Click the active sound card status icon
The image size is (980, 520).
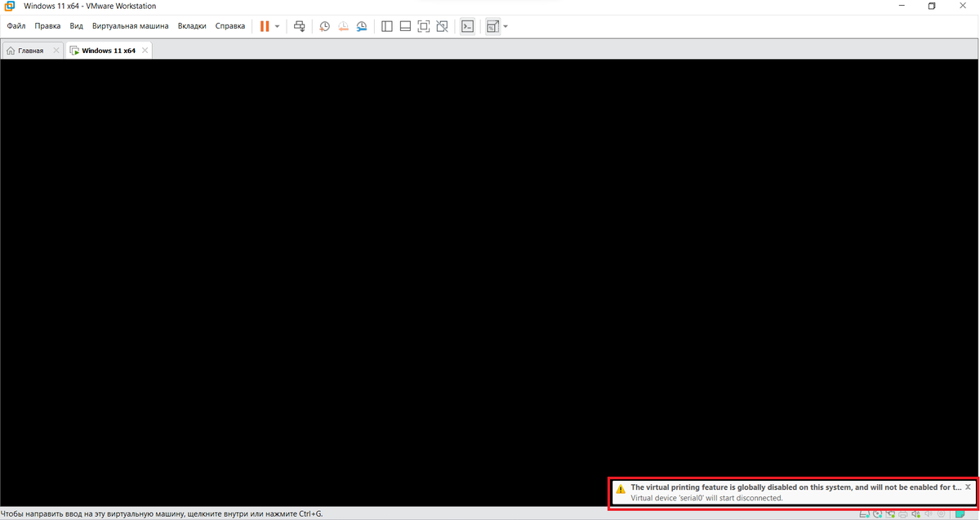pyautogui.click(x=916, y=514)
